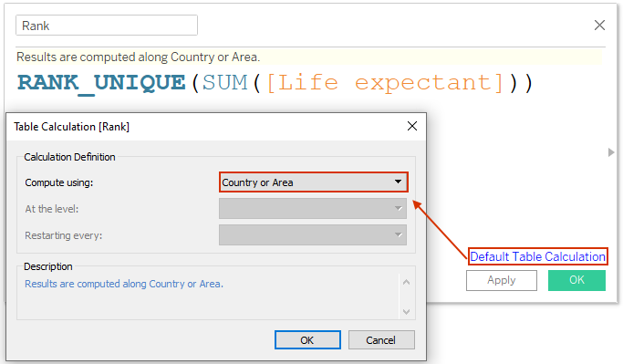This screenshot has width=623, height=364.
Task: Click RANK_UNIQUE in the formula text
Action: pos(102,83)
